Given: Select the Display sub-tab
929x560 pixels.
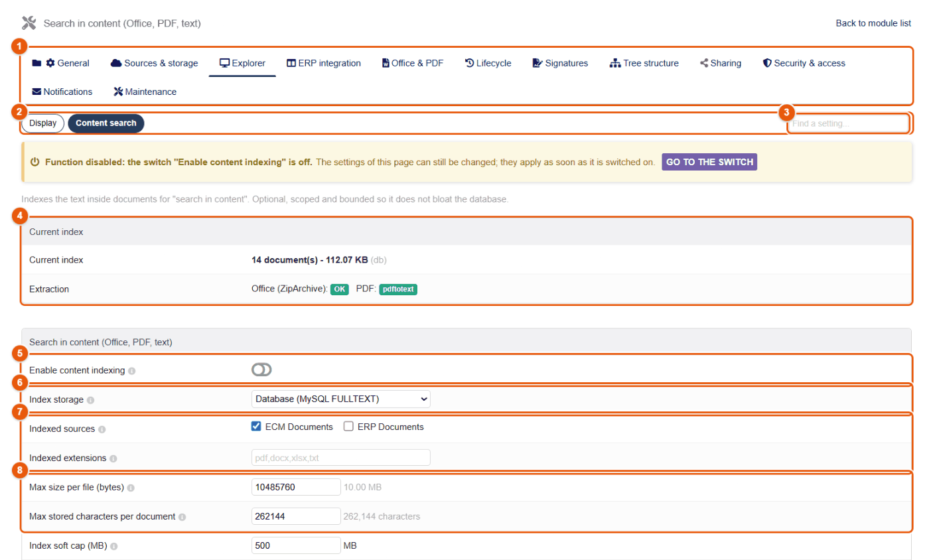Looking at the screenshot, I should [43, 123].
